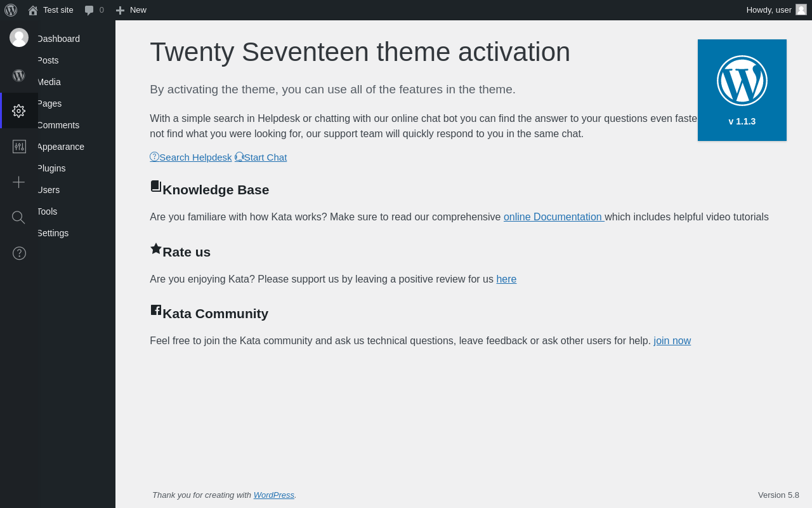Open the New content dropdown
The width and height of the screenshot is (812, 508).
[131, 10]
